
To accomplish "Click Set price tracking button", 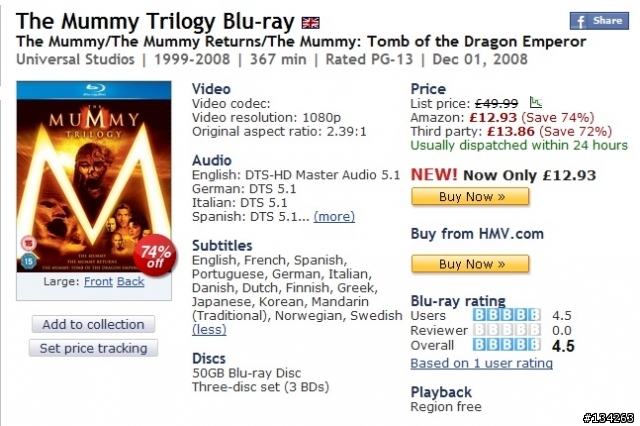I will (93, 348).
